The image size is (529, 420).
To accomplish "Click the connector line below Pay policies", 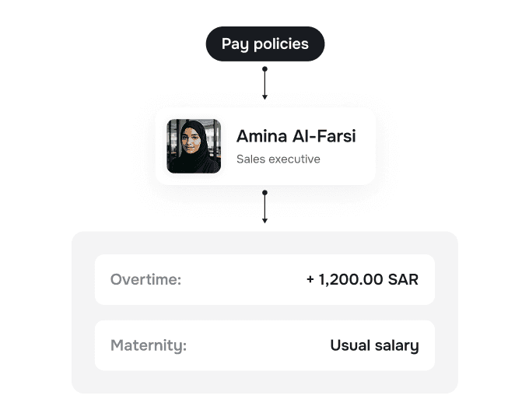I will [264, 82].
